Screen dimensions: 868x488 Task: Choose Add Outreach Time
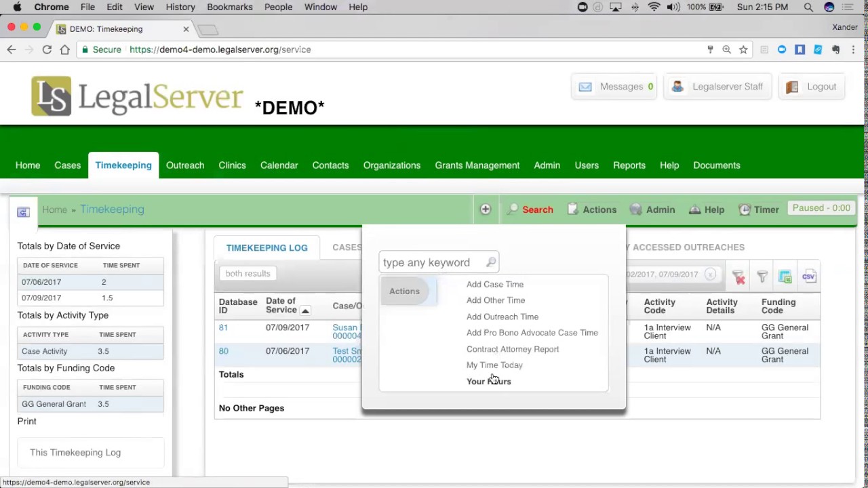[x=502, y=317]
